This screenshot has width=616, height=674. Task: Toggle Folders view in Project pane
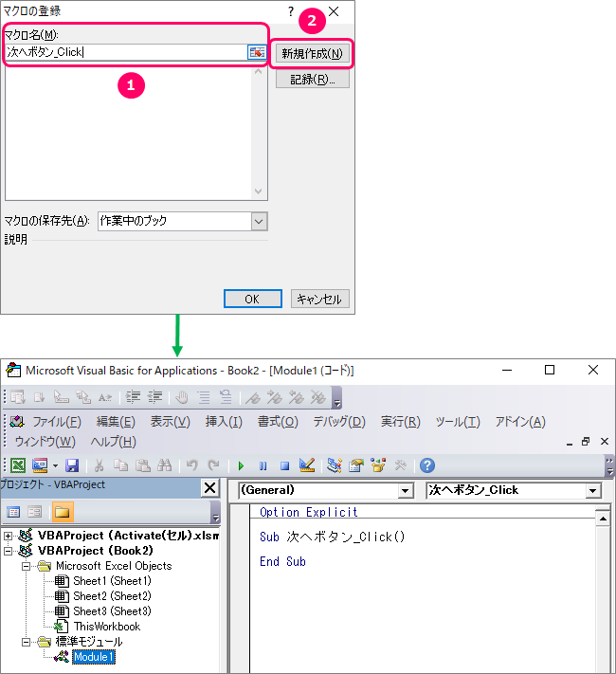point(62,513)
